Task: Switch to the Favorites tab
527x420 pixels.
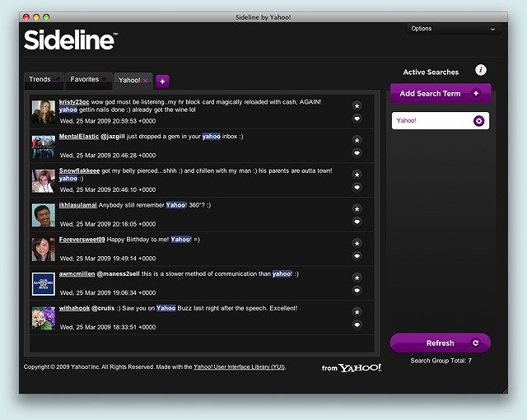Action: (89, 80)
